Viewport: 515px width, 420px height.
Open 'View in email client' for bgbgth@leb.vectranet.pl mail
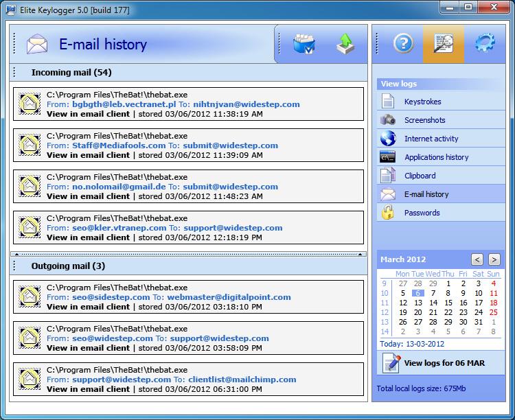[x=88, y=114]
